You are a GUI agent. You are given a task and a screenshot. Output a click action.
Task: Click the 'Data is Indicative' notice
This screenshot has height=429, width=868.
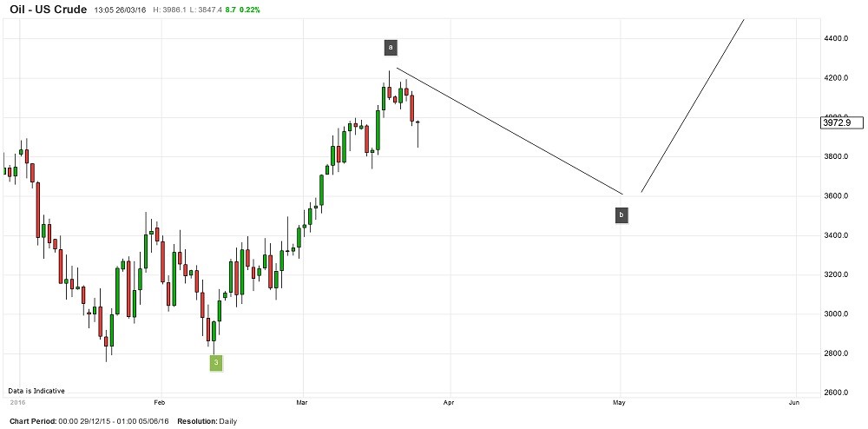pos(36,391)
